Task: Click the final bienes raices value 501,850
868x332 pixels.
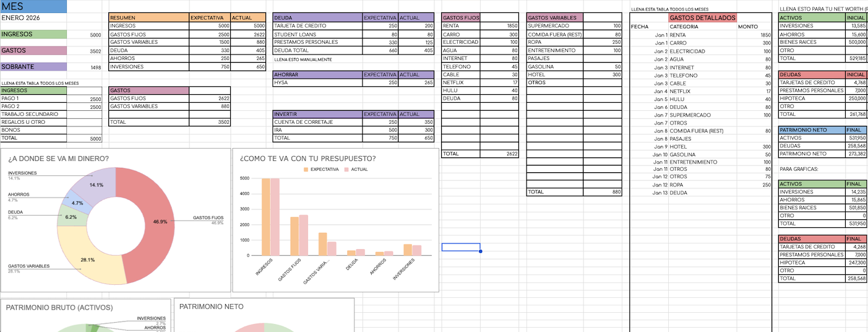Action: click(x=856, y=207)
